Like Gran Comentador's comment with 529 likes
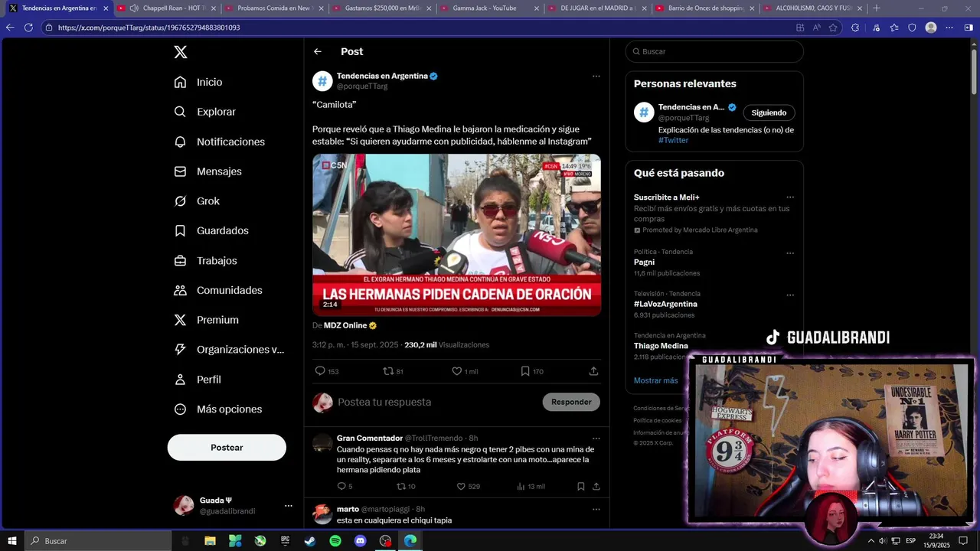Screen dimensions: 980x551 pyautogui.click(x=468, y=487)
